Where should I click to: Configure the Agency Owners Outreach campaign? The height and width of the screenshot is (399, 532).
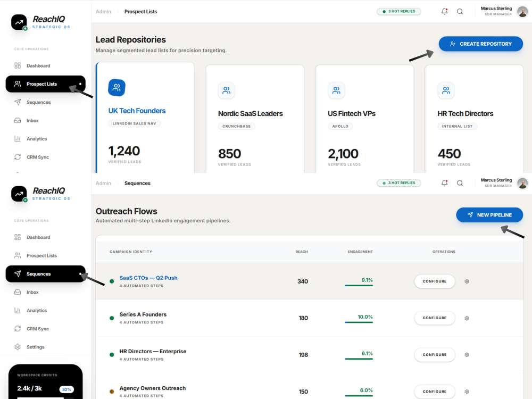(x=435, y=392)
